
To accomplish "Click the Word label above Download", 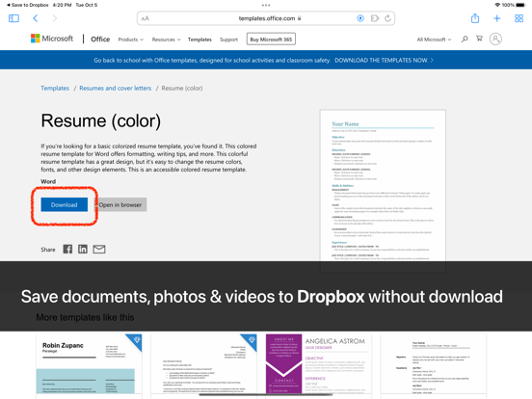I will coord(48,181).
